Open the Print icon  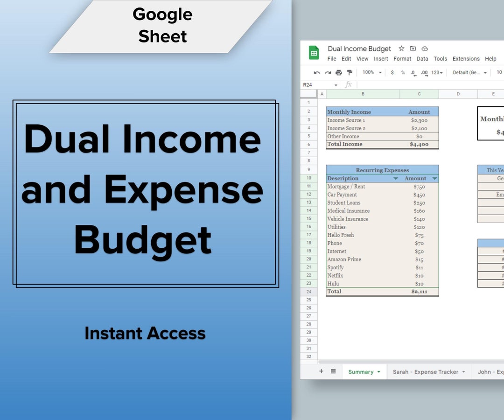click(x=338, y=72)
